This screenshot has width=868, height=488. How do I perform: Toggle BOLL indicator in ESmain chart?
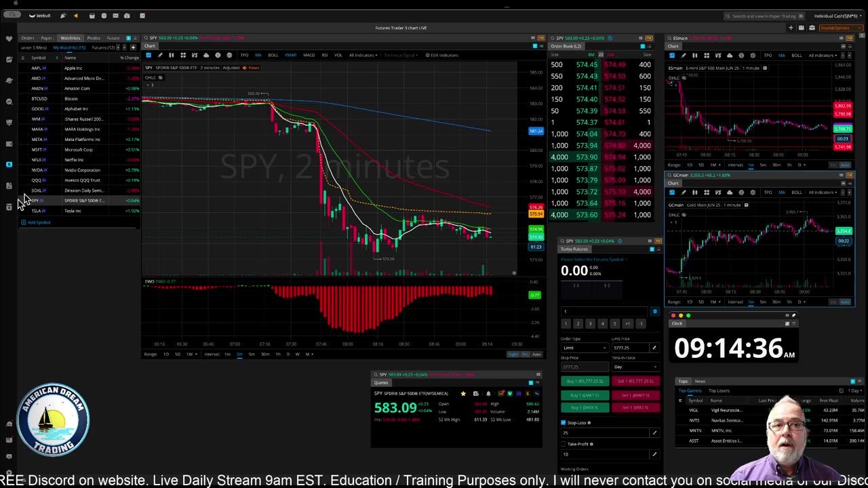797,56
